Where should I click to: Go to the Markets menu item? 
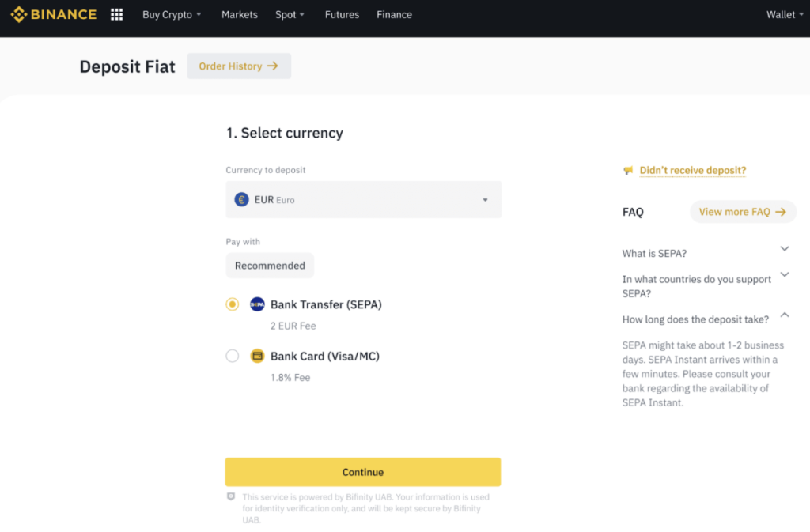(240, 15)
